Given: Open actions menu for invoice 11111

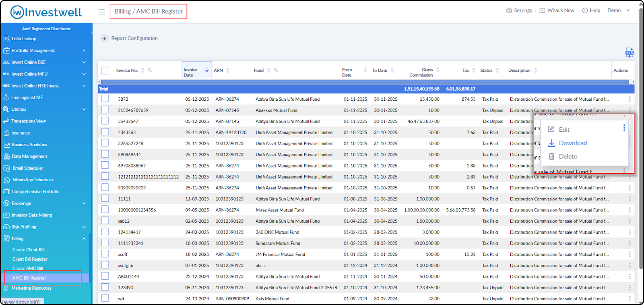Looking at the screenshot, I should [630, 199].
